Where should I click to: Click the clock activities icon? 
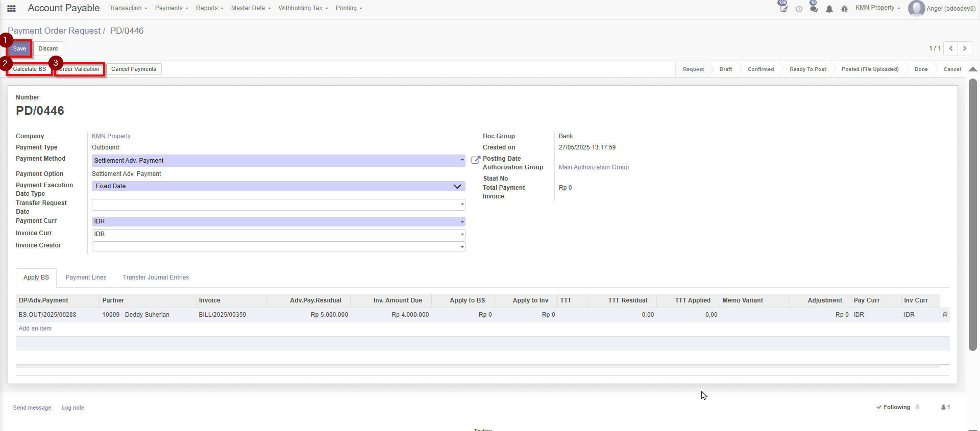(799, 9)
